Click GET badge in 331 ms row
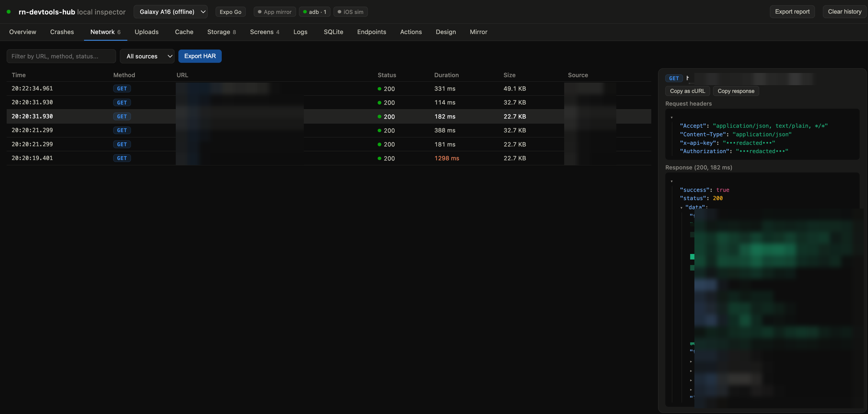Viewport: 868px width, 414px height. click(122, 89)
